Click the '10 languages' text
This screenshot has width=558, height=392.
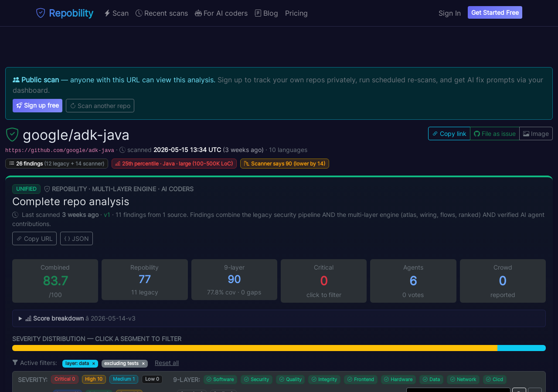288,150
